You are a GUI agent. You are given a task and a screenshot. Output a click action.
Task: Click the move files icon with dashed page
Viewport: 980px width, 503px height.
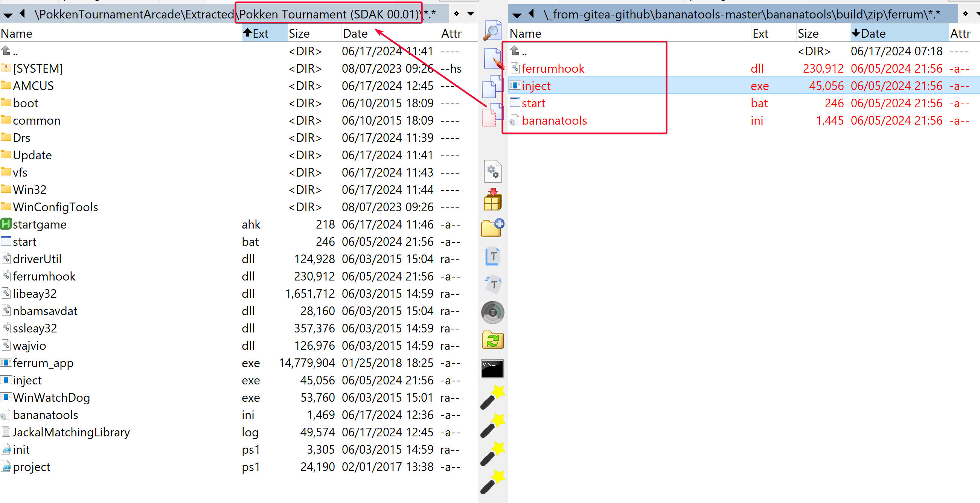pos(492,115)
